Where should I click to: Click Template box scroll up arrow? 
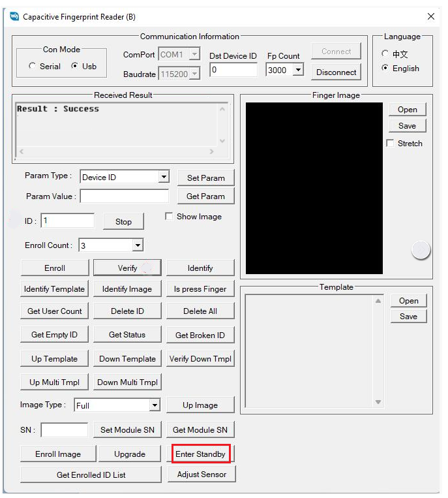pos(378,301)
